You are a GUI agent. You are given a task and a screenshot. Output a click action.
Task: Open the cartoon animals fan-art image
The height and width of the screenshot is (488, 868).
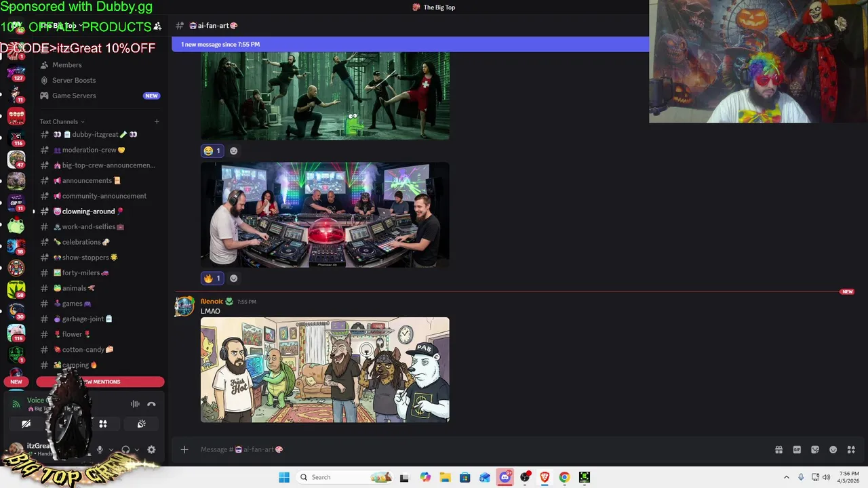325,370
